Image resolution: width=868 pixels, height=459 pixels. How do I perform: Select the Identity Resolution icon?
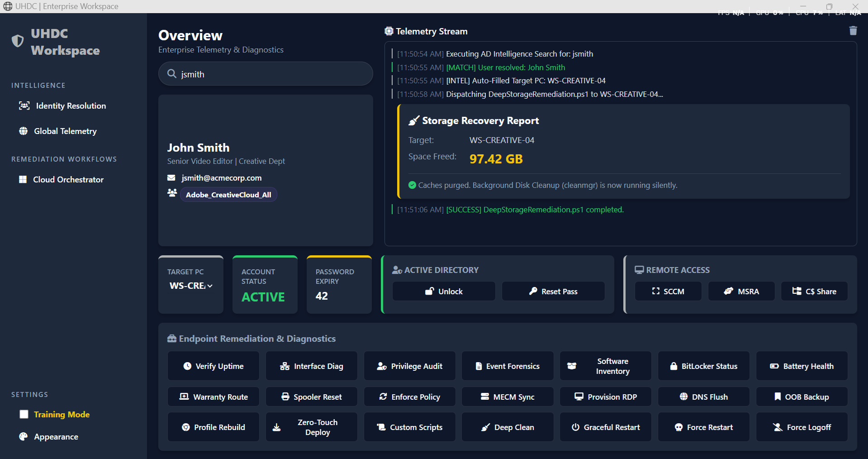[24, 105]
